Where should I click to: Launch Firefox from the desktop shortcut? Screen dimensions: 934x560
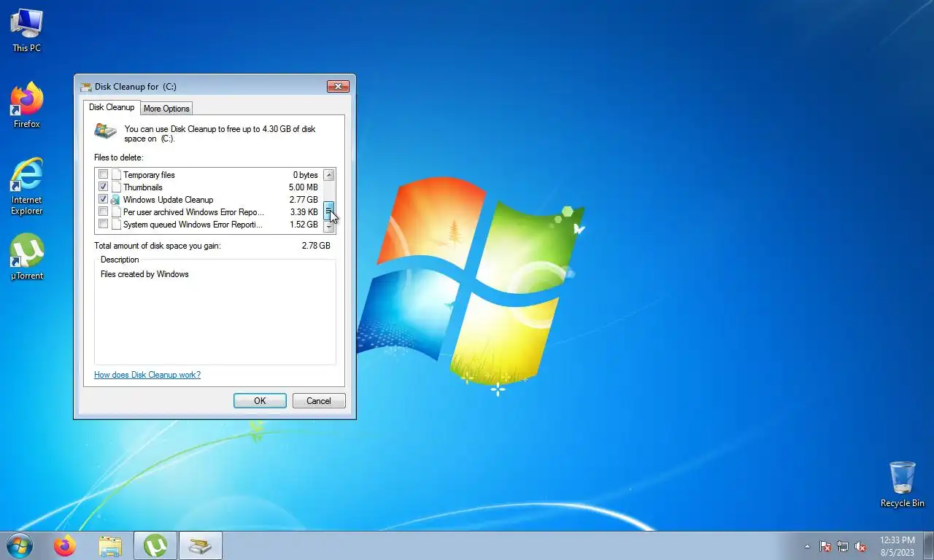coord(27,106)
